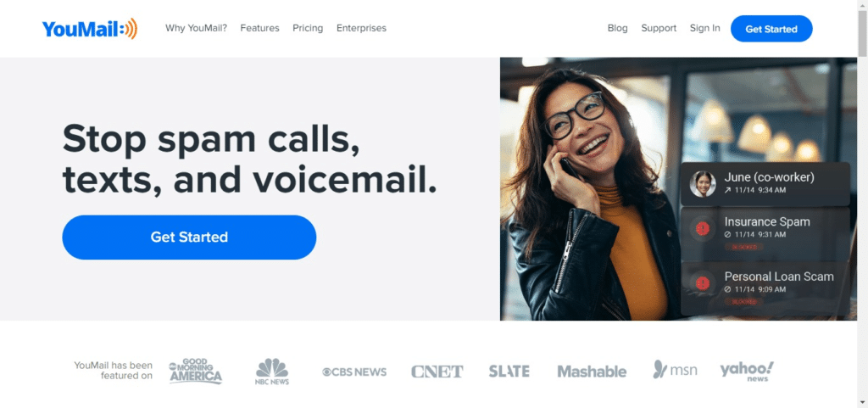Open the Why YouMail? menu

tap(196, 28)
